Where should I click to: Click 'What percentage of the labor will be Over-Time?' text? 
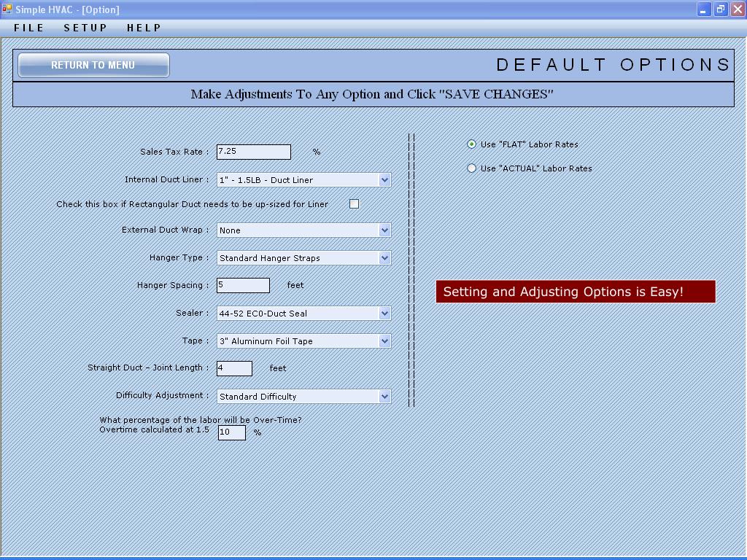click(201, 420)
